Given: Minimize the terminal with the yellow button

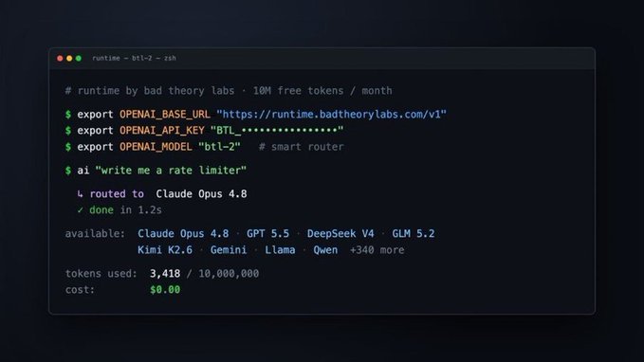Looking at the screenshot, I should pos(69,59).
